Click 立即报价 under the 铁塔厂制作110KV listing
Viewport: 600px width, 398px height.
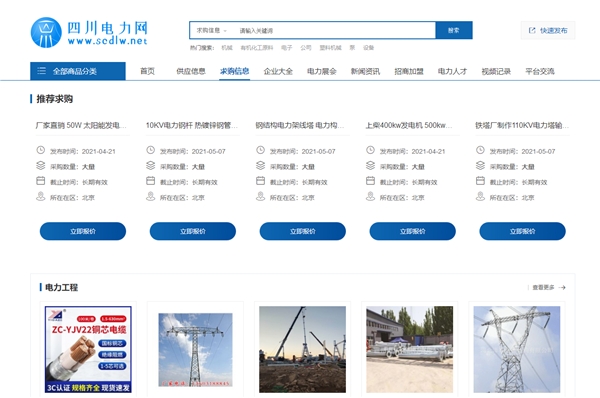(x=522, y=231)
